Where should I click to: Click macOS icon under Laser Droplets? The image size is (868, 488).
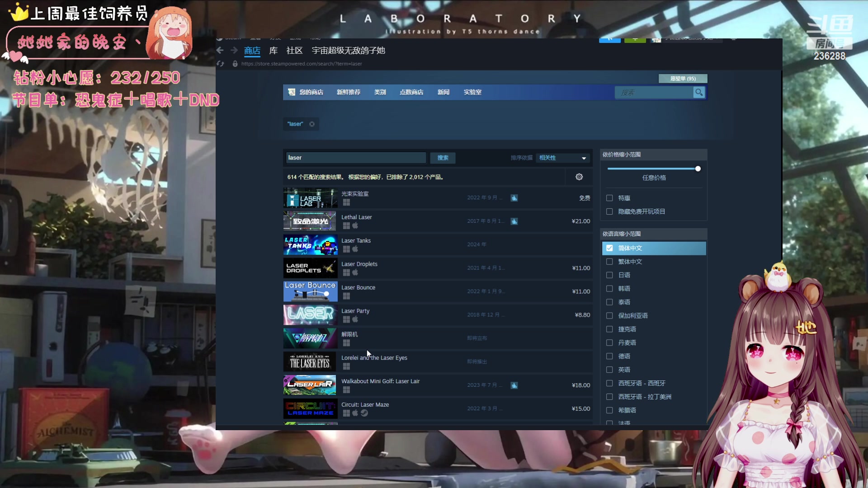[x=355, y=272]
